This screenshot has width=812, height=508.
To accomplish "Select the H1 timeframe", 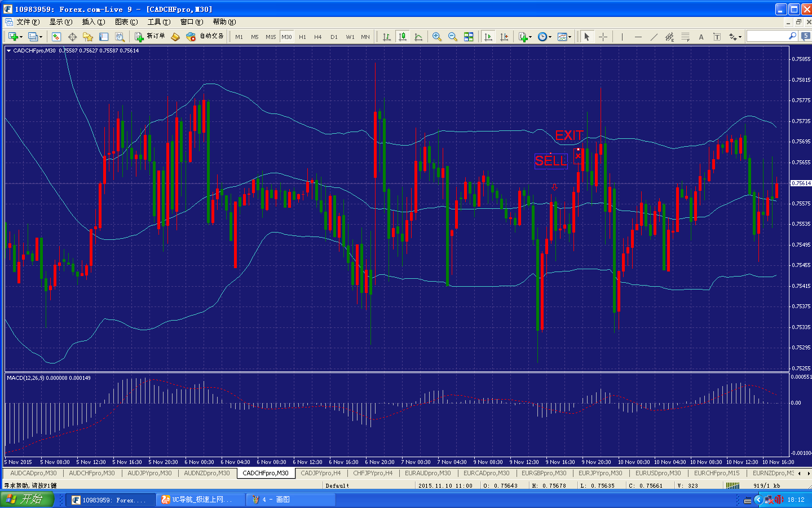I will 302,37.
